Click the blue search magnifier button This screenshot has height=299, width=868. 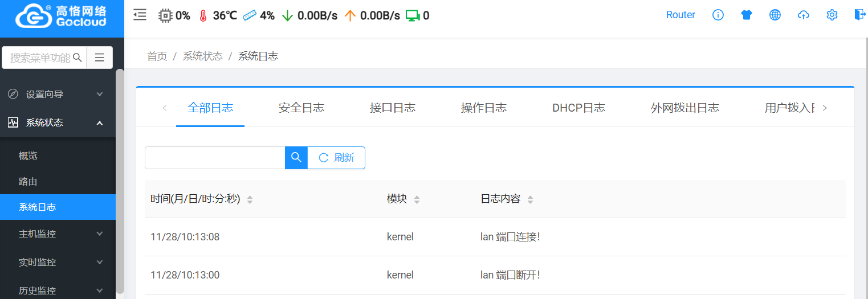pos(296,158)
